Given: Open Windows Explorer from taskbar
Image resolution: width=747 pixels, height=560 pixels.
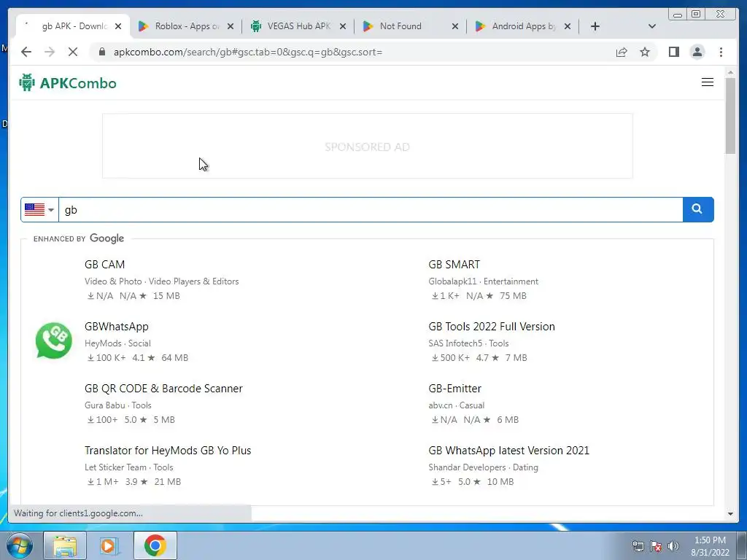Looking at the screenshot, I should tap(65, 545).
